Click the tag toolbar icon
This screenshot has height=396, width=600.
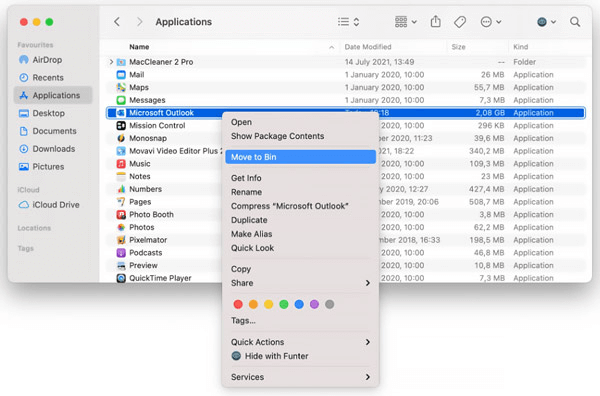click(460, 22)
